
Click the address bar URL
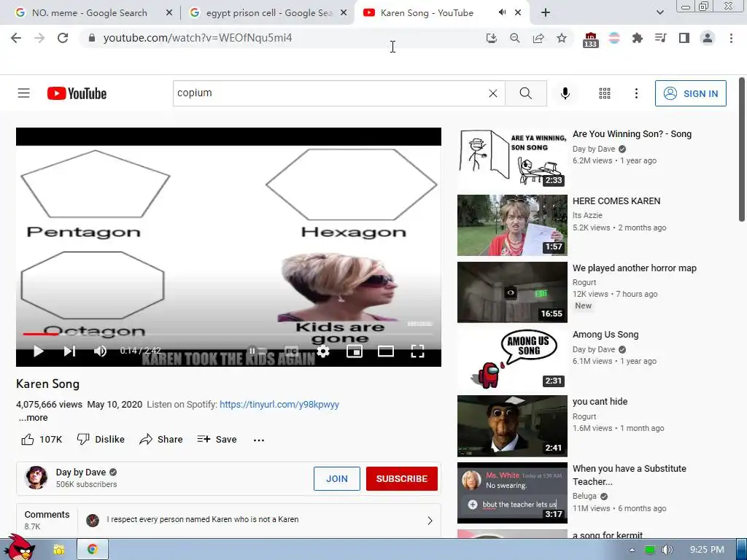(198, 38)
